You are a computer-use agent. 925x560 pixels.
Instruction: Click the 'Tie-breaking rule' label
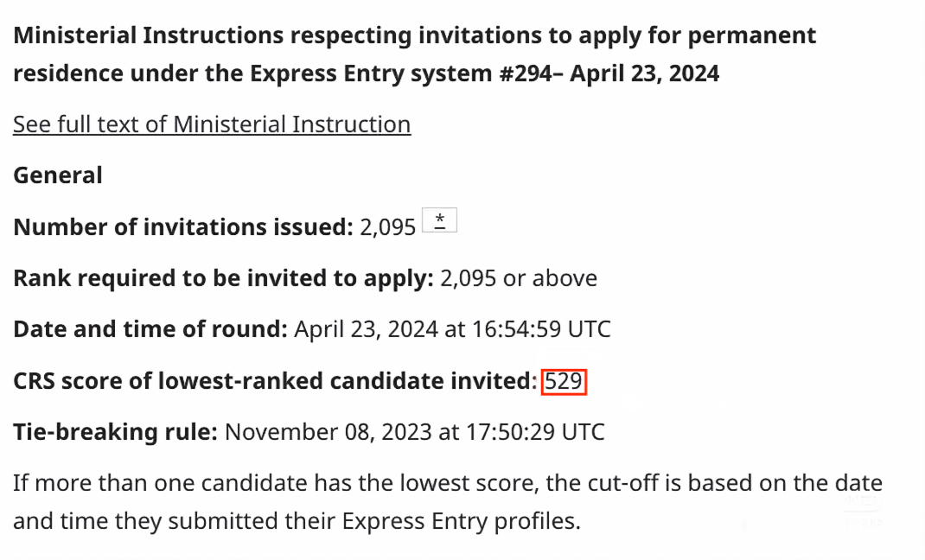115,431
